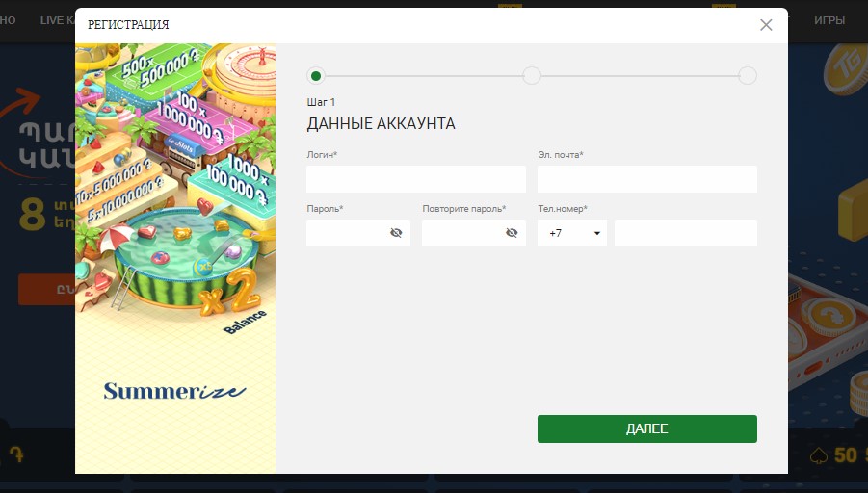The height and width of the screenshot is (493, 868).
Task: Select the second step circle
Action: tap(532, 76)
